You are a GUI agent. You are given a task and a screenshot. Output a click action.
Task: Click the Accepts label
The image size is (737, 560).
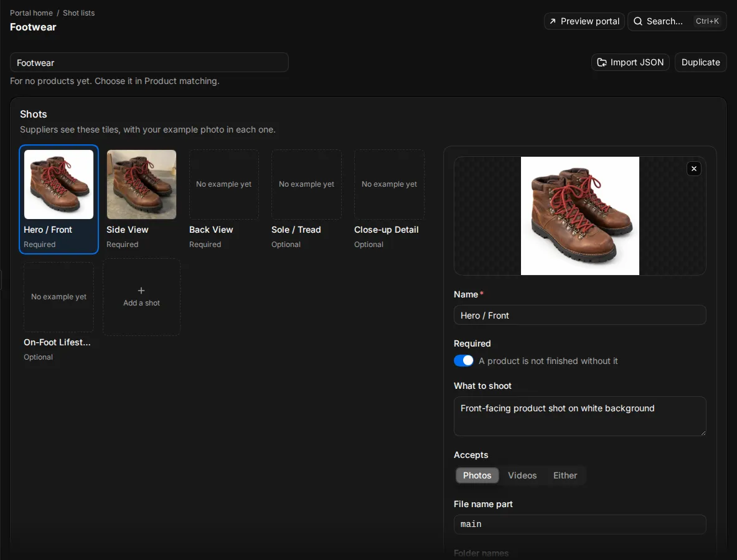471,455
